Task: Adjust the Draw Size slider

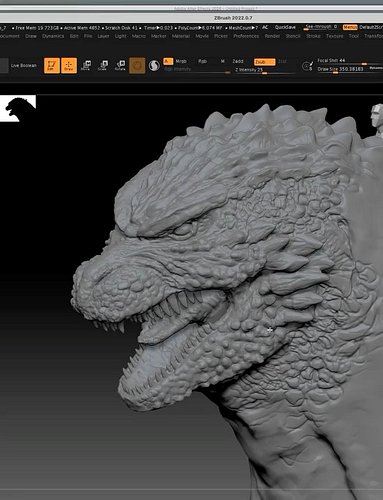Action: click(342, 69)
